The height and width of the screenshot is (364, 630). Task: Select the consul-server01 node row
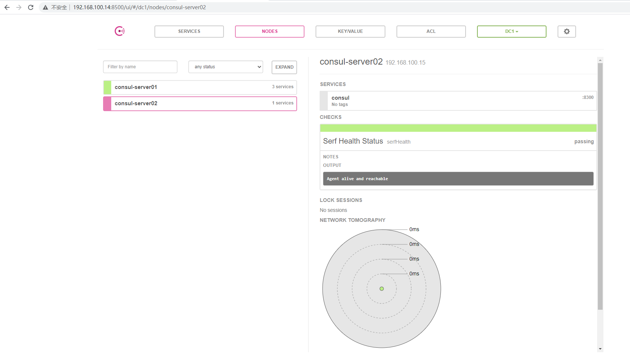(200, 87)
